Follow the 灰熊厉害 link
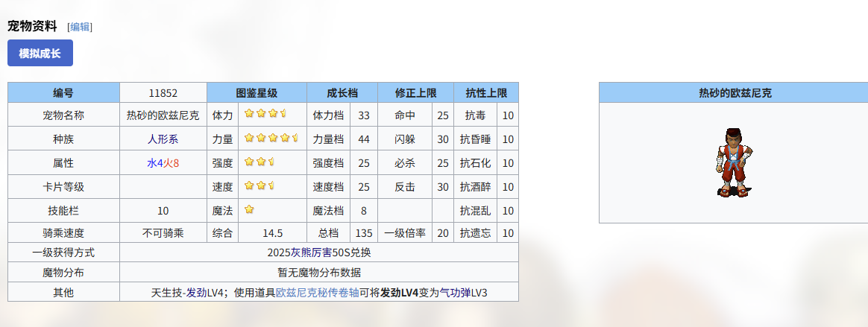 (312, 253)
